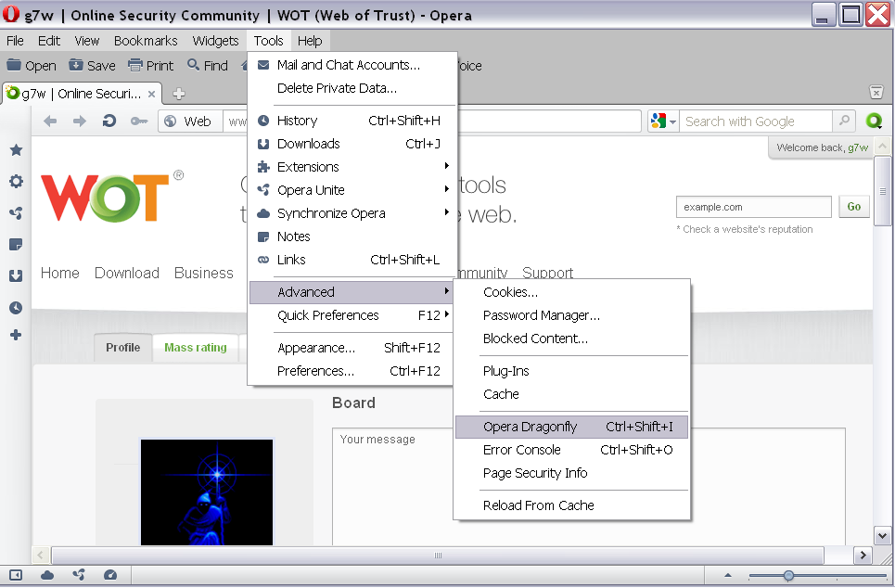Toggle the panels button in status bar
The image size is (895, 588).
pyautogui.click(x=16, y=575)
